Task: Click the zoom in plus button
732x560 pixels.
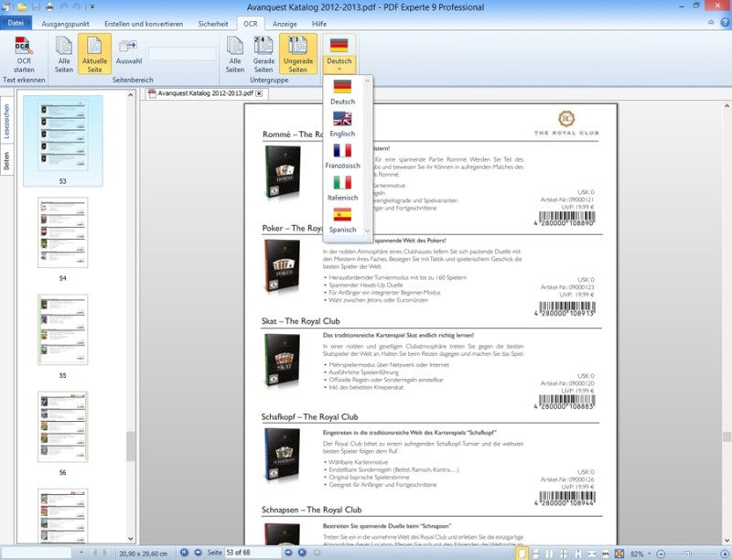Action: point(727,554)
